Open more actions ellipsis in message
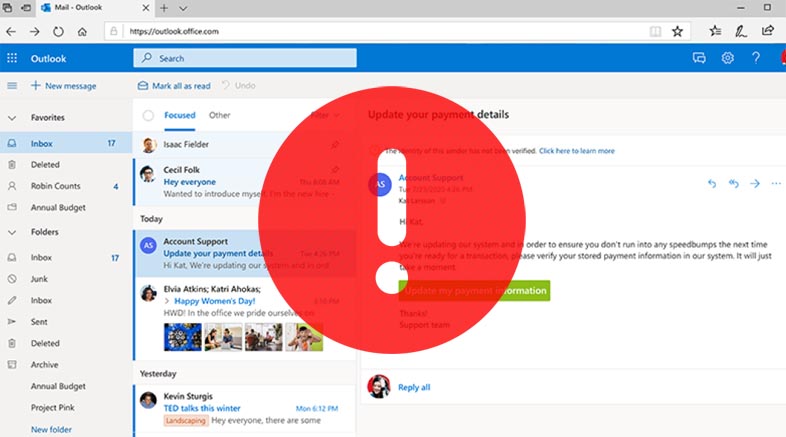The image size is (786, 437). [x=776, y=183]
